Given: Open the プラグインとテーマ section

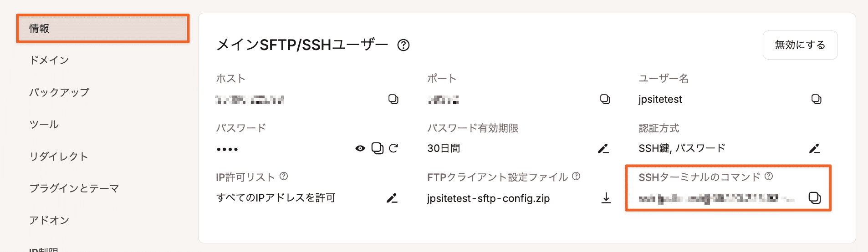Looking at the screenshot, I should click(74, 188).
